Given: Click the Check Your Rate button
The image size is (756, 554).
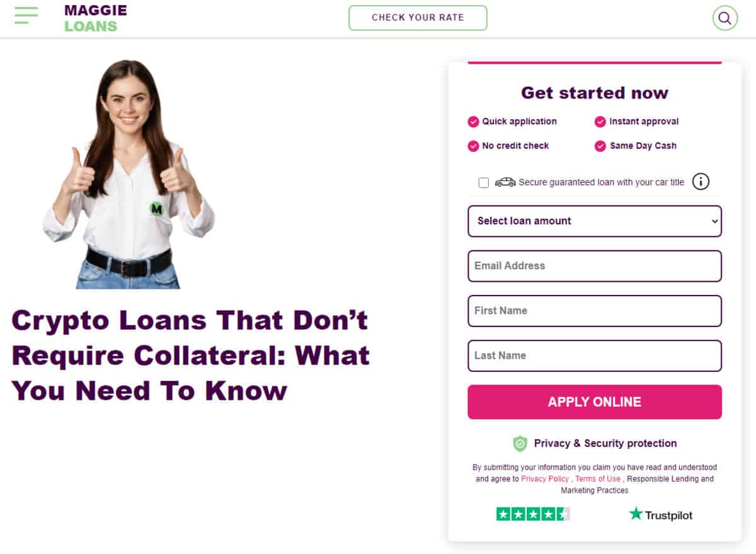Looking at the screenshot, I should (x=418, y=18).
